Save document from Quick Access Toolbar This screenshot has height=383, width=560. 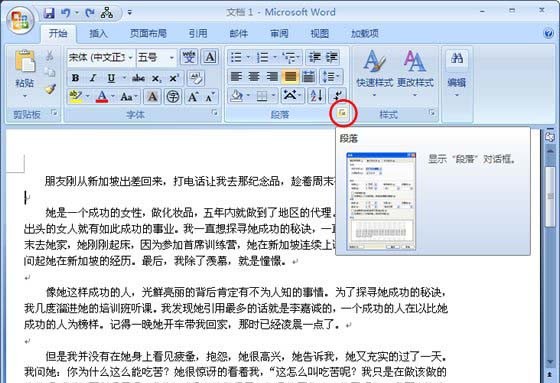click(49, 13)
